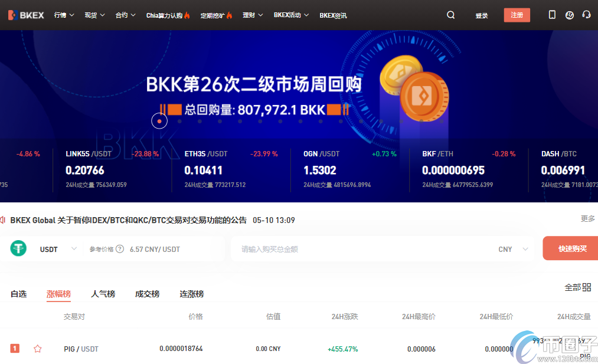Click the purchase amount input field

(360, 249)
